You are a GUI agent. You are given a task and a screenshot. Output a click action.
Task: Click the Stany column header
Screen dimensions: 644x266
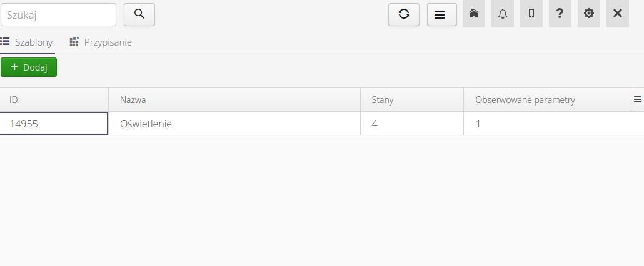412,100
